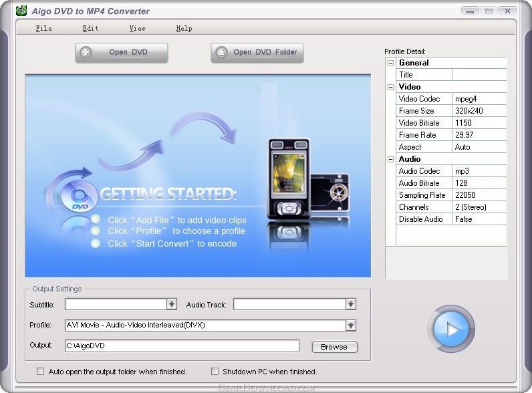This screenshot has height=393, width=532.
Task: Click the Open DVD button
Action: coord(121,52)
